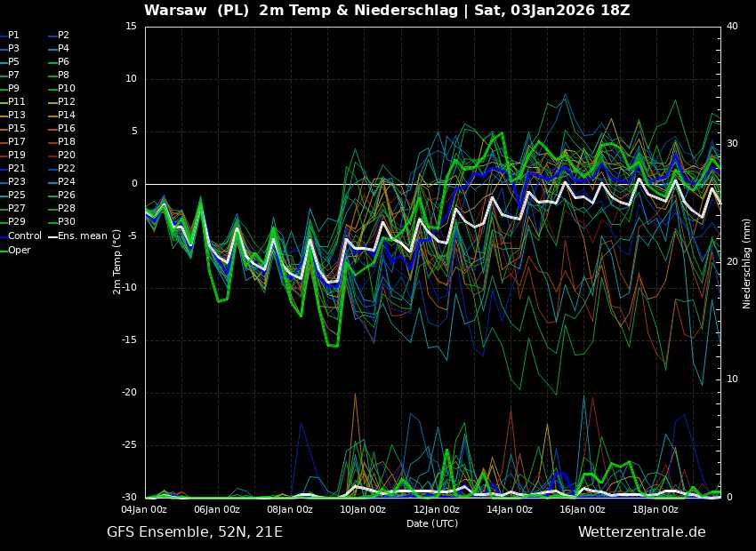Select the 20 tick on the Niederschlag axis
This screenshot has height=551, width=756.
click(732, 261)
